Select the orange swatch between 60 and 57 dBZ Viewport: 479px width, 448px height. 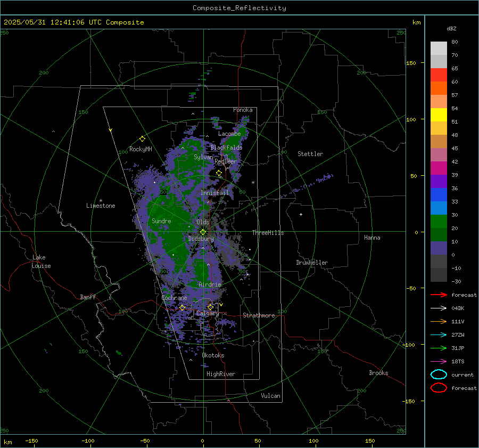click(x=439, y=88)
